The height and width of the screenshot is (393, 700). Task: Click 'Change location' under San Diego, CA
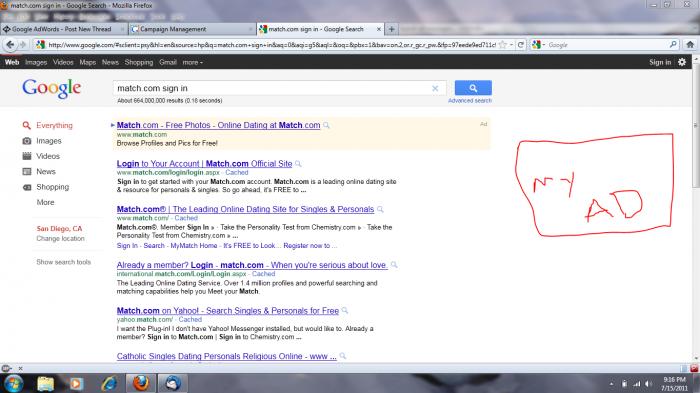(x=60, y=239)
